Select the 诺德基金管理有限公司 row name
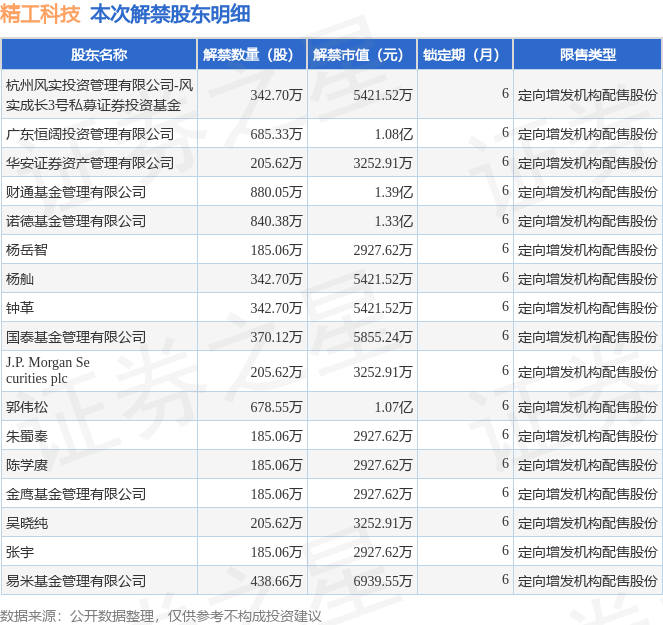663x625 pixels. tap(76, 221)
